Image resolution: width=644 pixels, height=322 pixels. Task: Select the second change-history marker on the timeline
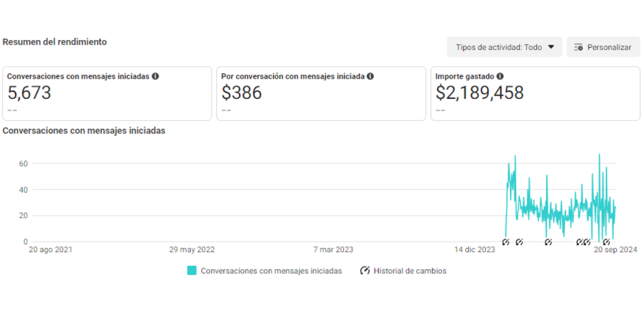click(x=519, y=242)
